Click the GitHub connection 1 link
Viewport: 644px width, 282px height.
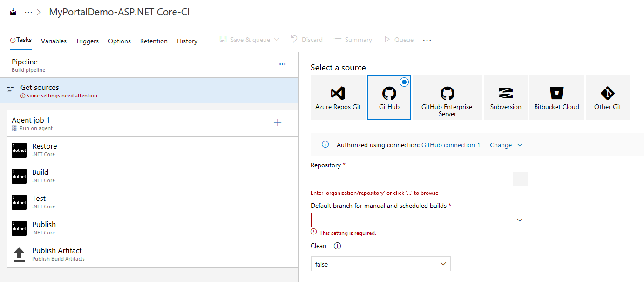coord(451,145)
